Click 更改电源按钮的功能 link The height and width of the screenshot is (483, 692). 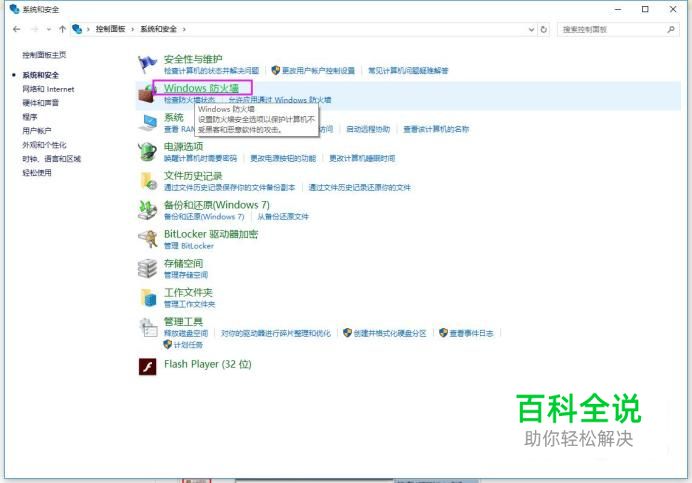(x=283, y=158)
